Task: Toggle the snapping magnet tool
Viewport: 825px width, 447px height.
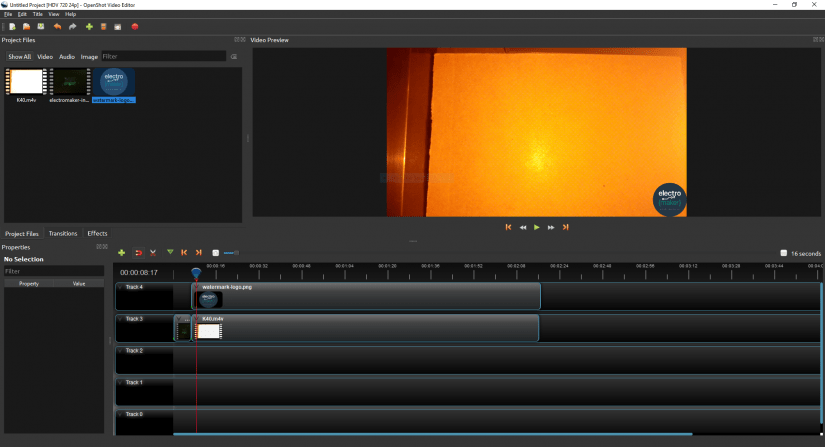Action: coord(138,253)
